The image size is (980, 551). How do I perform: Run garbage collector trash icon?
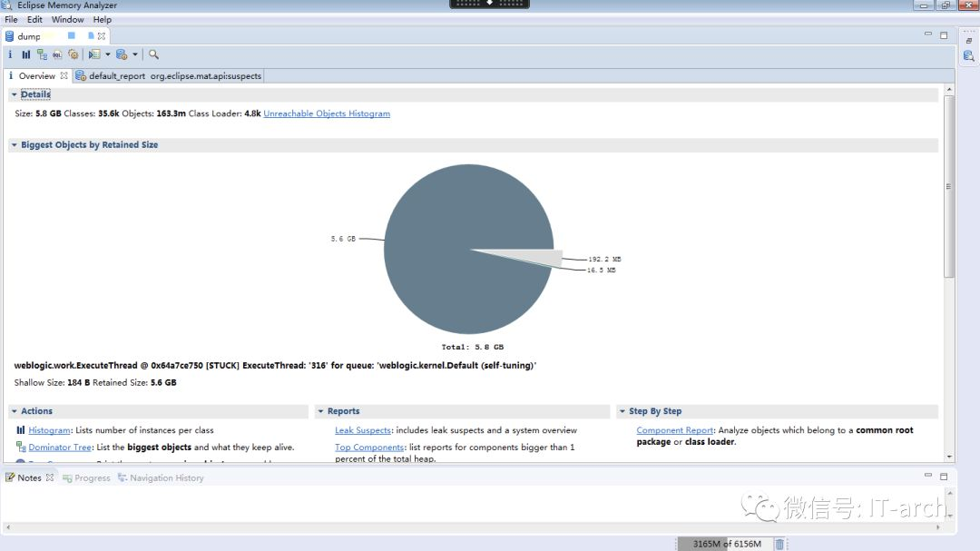point(779,544)
